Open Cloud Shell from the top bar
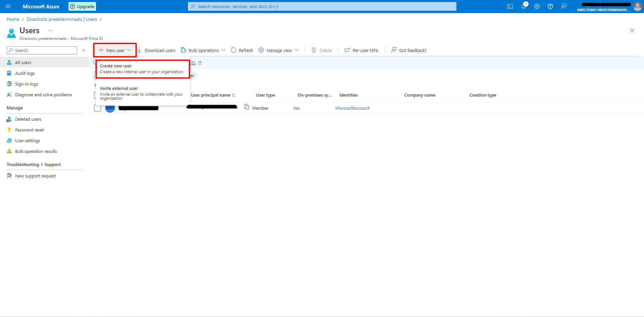The image size is (644, 317). tap(510, 6)
